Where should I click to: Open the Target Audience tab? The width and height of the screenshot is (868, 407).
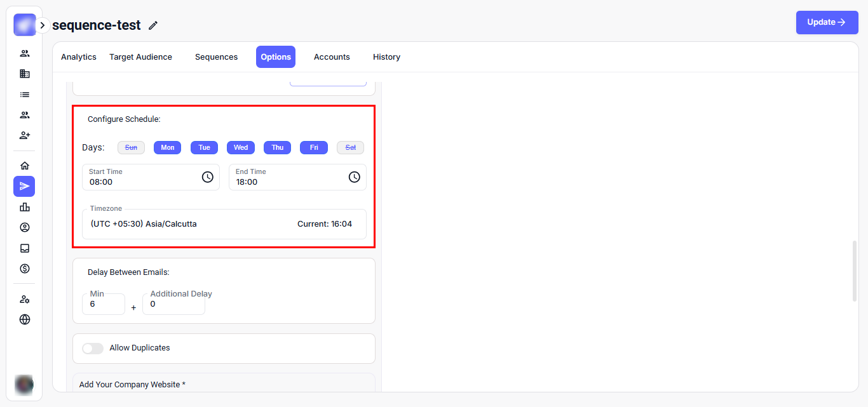click(140, 57)
